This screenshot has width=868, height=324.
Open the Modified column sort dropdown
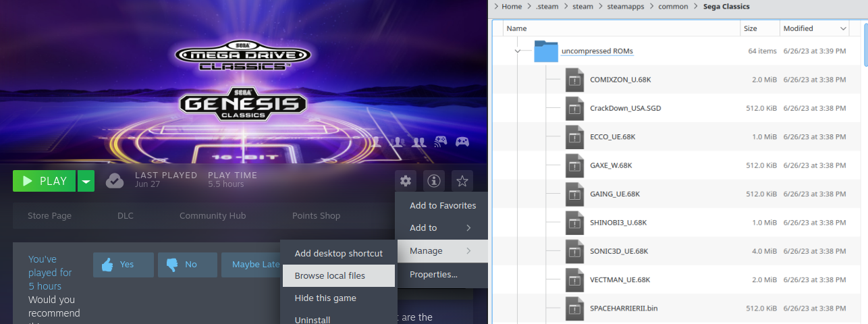point(843,28)
